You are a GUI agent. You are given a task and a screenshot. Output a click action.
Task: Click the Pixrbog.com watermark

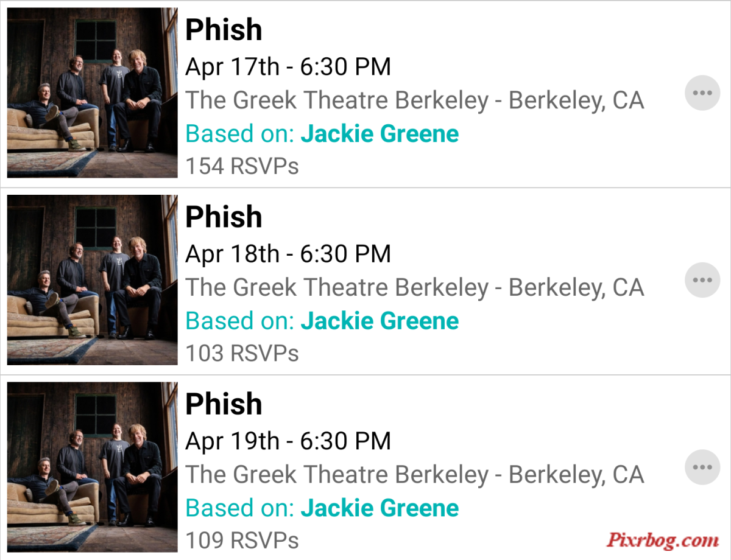pos(663,539)
